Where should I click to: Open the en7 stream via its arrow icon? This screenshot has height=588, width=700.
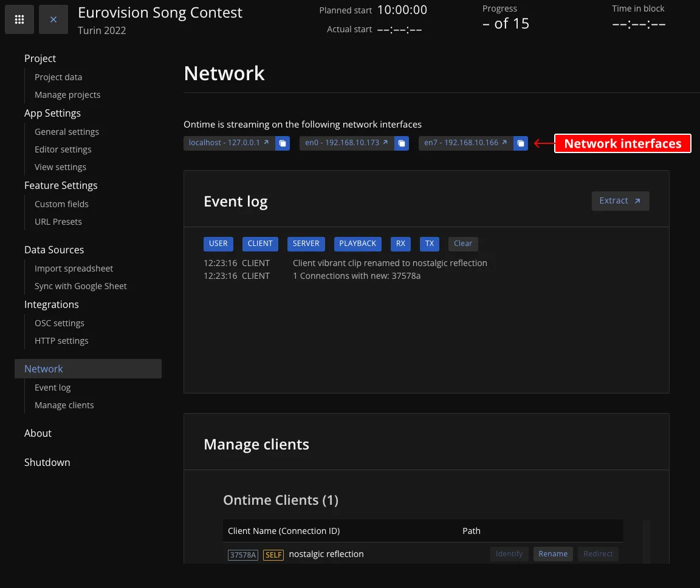[x=503, y=143]
